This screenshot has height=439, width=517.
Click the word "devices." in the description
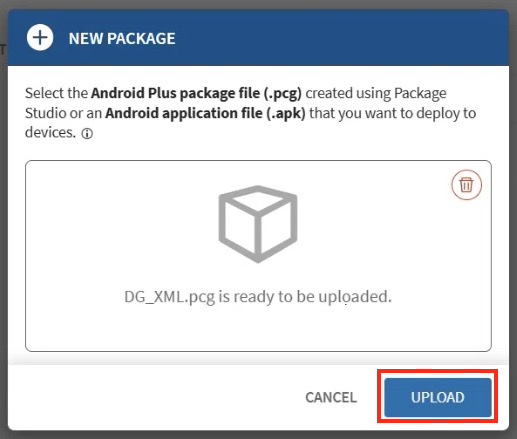(x=50, y=133)
